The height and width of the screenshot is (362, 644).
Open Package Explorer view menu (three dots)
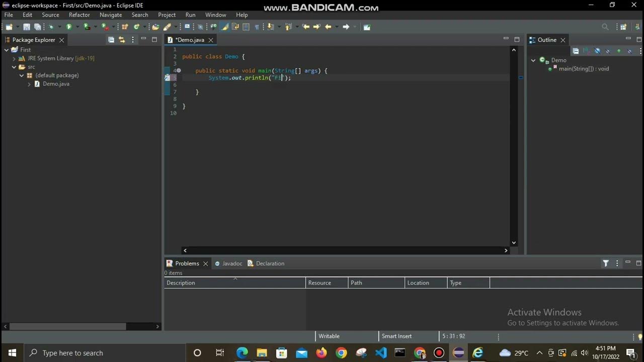coord(133,40)
